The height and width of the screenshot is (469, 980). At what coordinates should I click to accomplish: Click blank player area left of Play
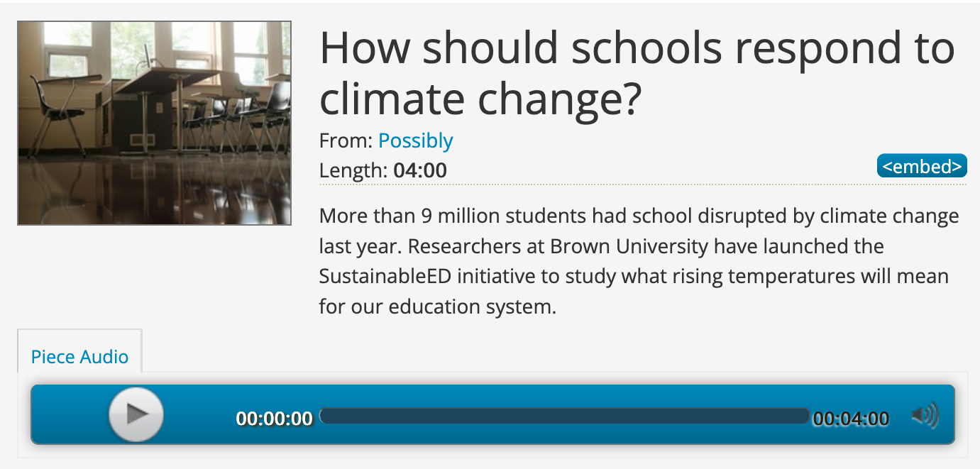pyautogui.click(x=68, y=414)
